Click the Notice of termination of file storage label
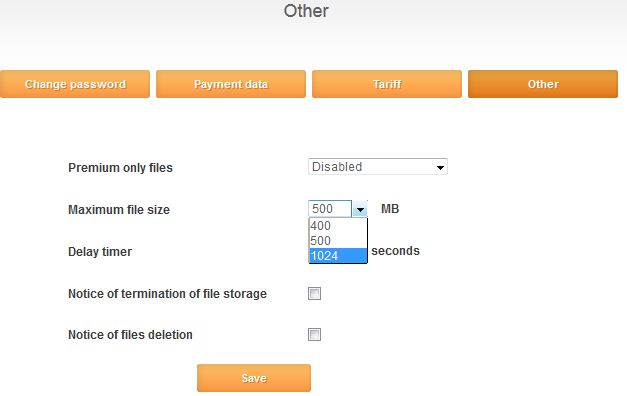627x396 pixels. [167, 294]
